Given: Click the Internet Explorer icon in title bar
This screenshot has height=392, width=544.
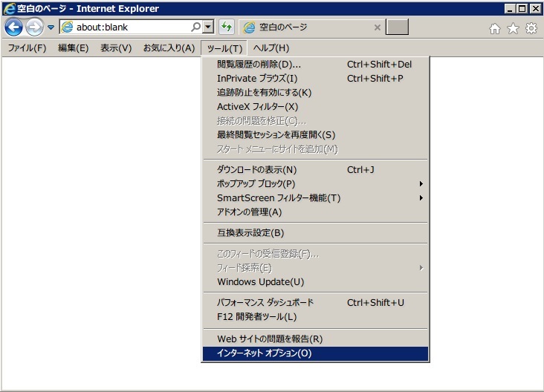Looking at the screenshot, I should [9, 9].
